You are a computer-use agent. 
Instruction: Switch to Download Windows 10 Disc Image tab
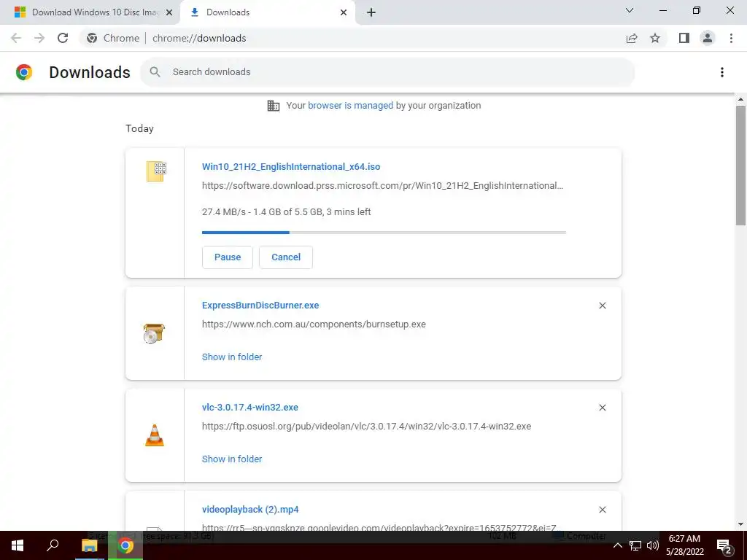coord(90,12)
